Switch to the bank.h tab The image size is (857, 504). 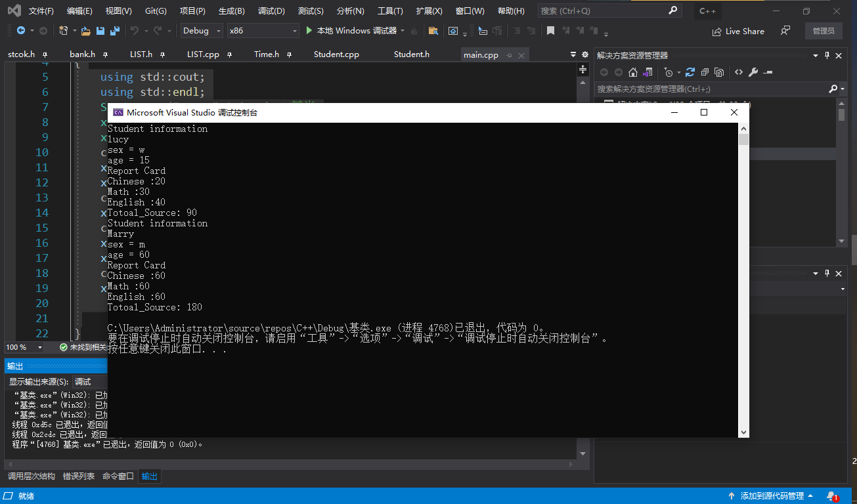83,54
